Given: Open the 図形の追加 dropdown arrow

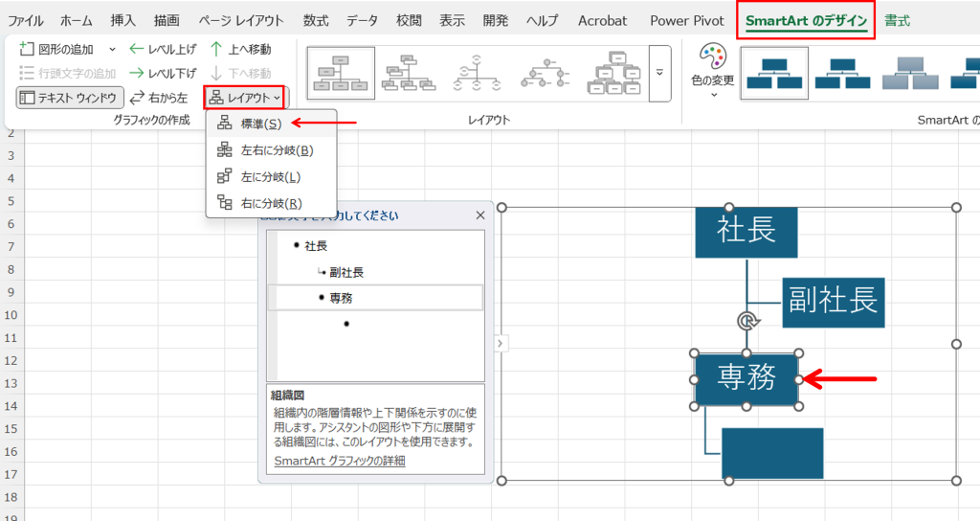Looking at the screenshot, I should click(x=112, y=49).
